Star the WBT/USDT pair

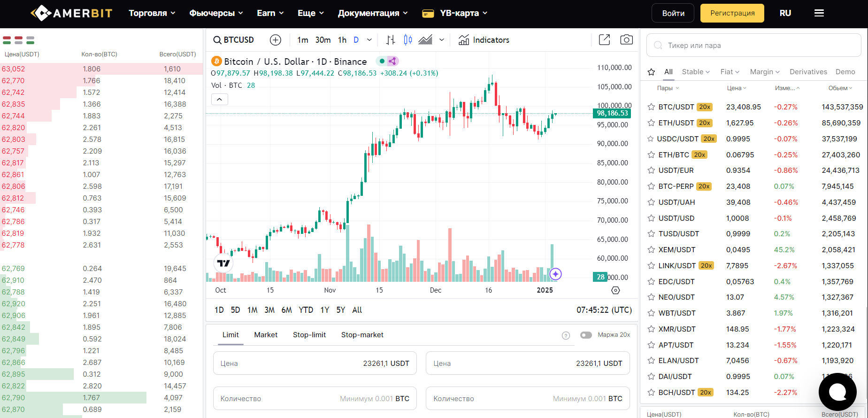click(651, 313)
